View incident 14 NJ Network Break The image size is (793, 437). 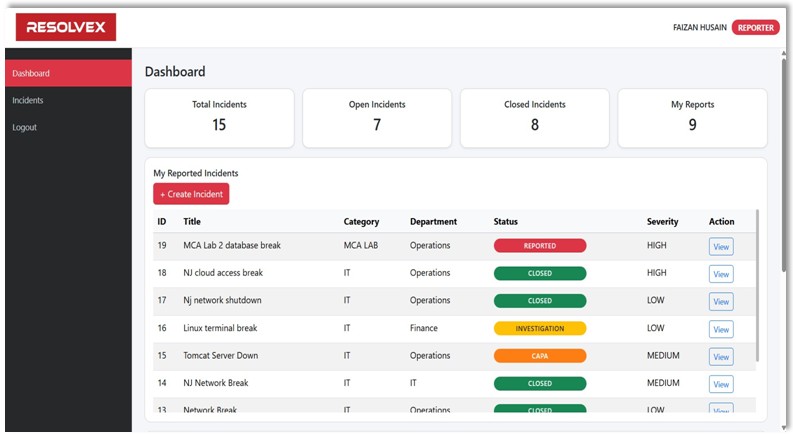pos(721,384)
